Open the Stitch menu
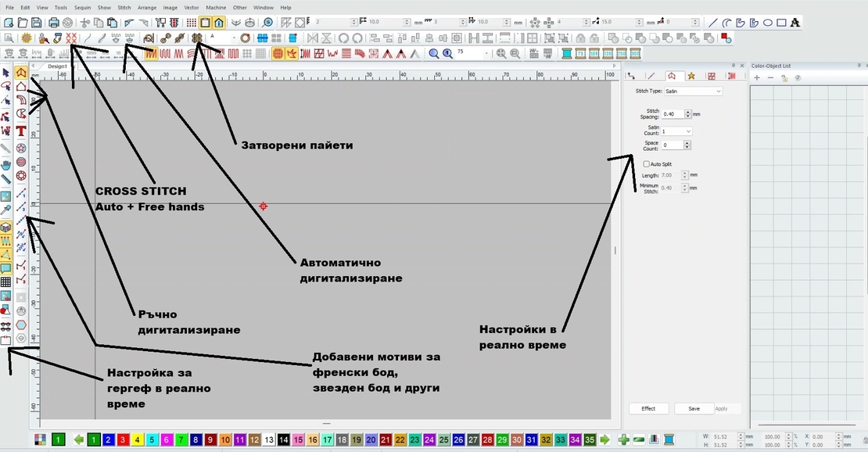 pos(123,7)
